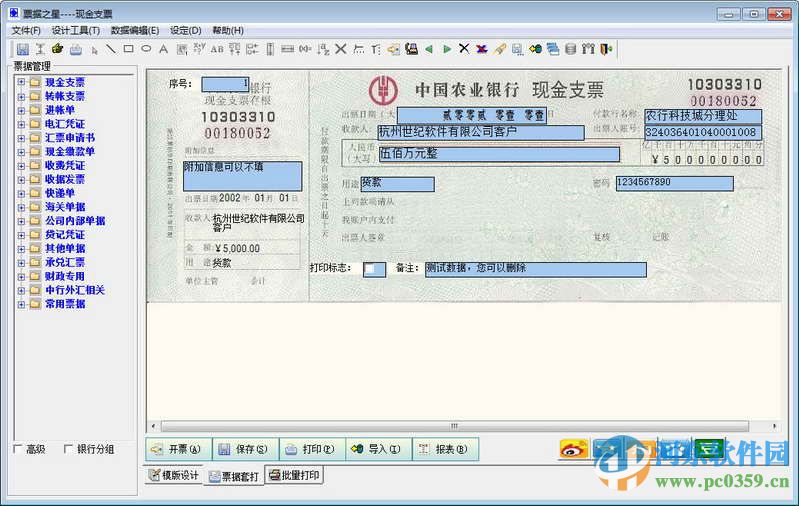Screen dimensions: 799x506
Task: Click the 收款人 field with 杭州世纪软件有限公司客户
Action: pos(481,132)
